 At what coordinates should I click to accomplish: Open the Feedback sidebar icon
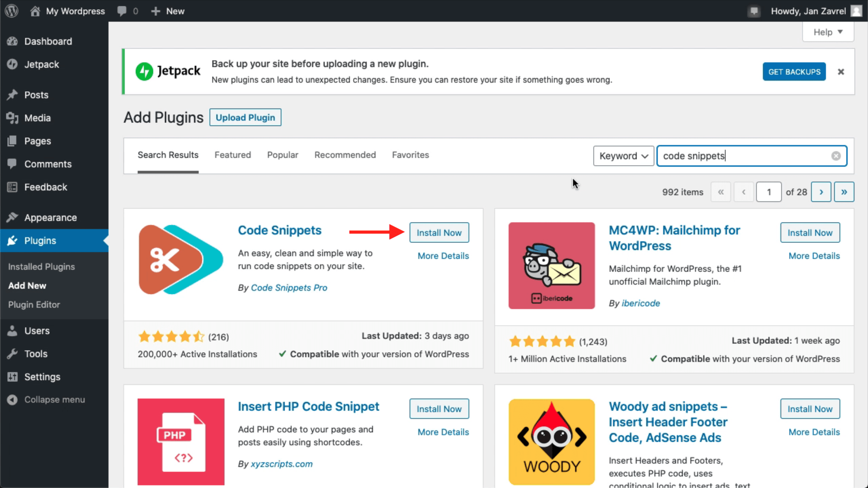pos(12,187)
